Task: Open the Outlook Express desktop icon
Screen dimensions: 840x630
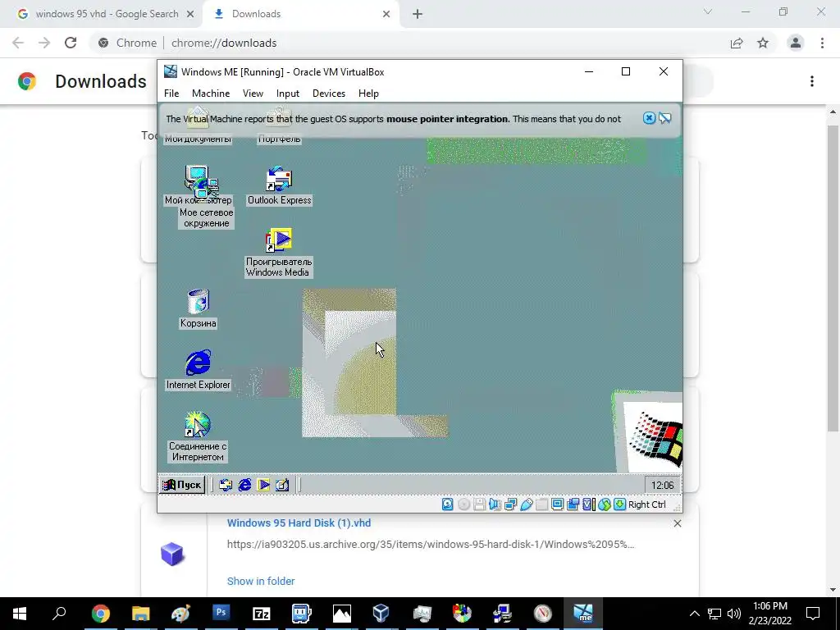Action: coord(279,185)
